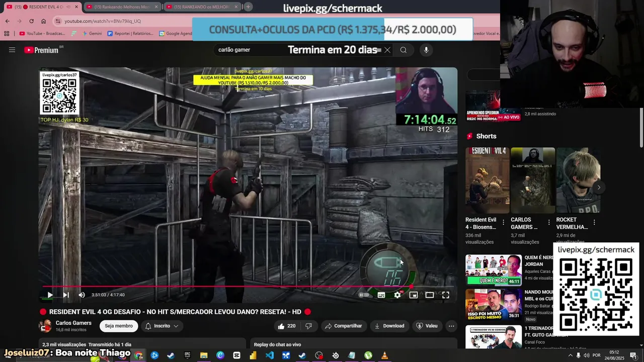Close the 'Rankeando Melhores' second tab
This screenshot has height=362, width=644.
point(156,7)
